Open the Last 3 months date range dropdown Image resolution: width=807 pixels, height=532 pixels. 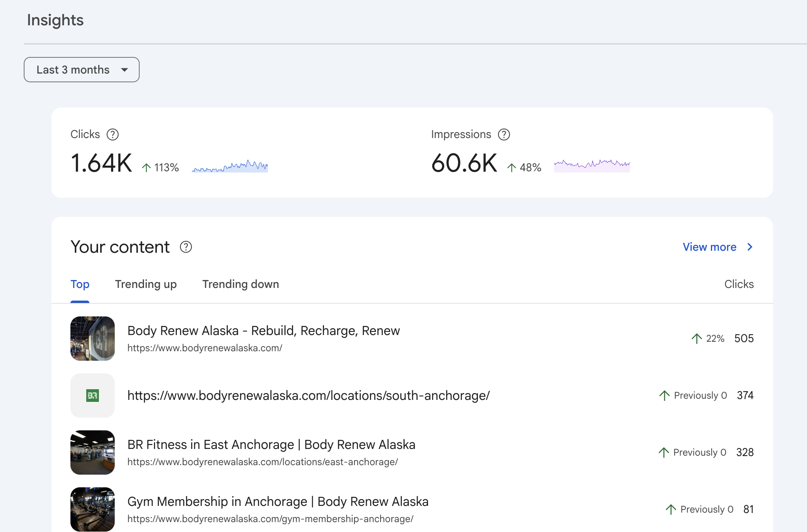click(x=81, y=70)
